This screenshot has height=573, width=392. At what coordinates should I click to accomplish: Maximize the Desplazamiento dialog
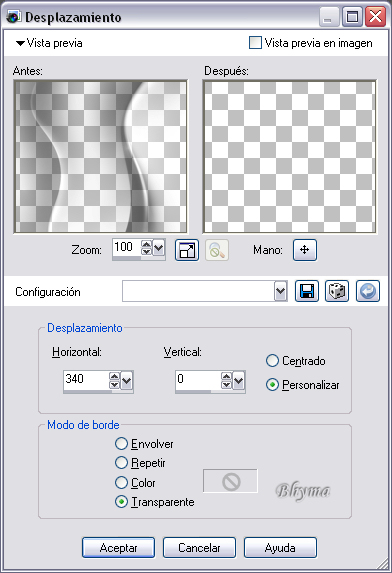point(352,17)
